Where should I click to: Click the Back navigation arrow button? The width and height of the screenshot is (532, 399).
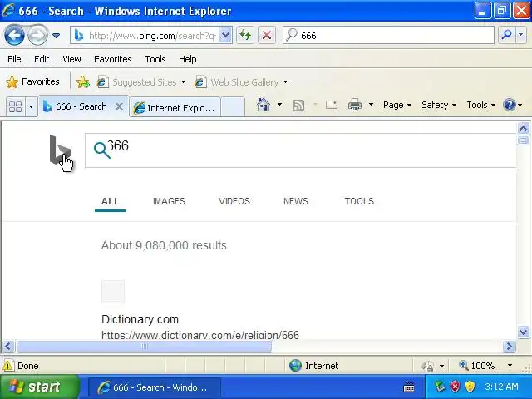[14, 35]
